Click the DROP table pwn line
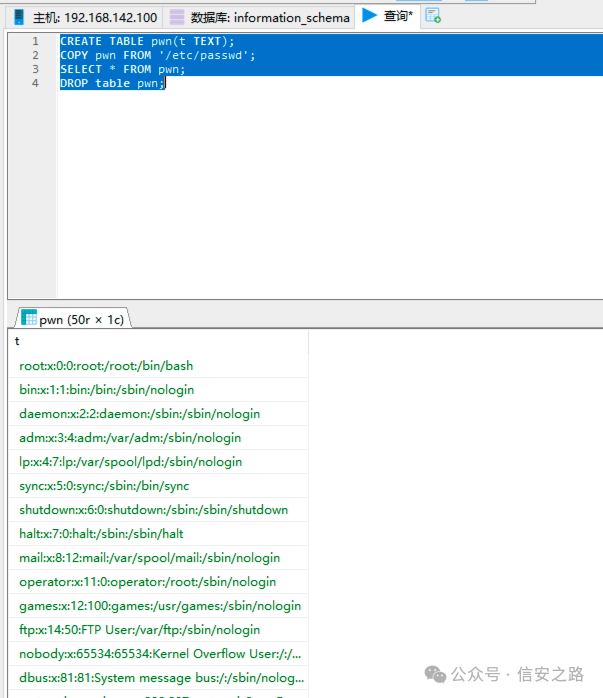Viewport: 603px width, 698px height. point(112,83)
